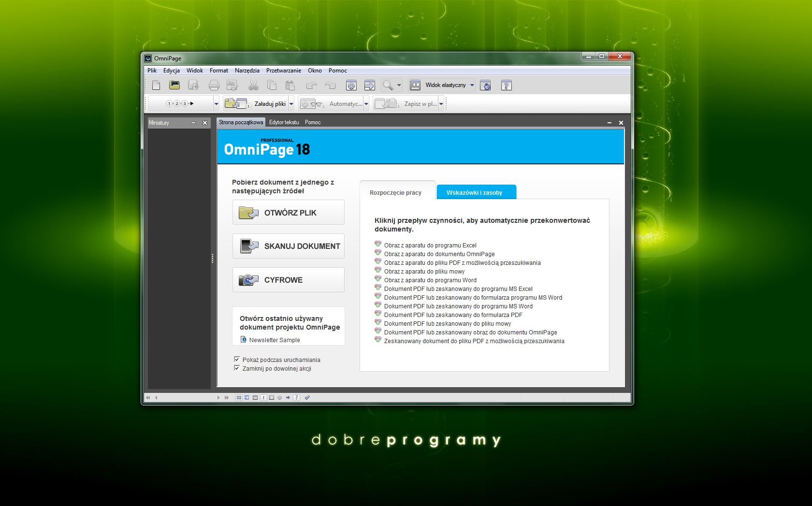Image resolution: width=812 pixels, height=506 pixels.
Task: Expand the 'Załaduj pliki' dropdown arrow
Action: [291, 103]
